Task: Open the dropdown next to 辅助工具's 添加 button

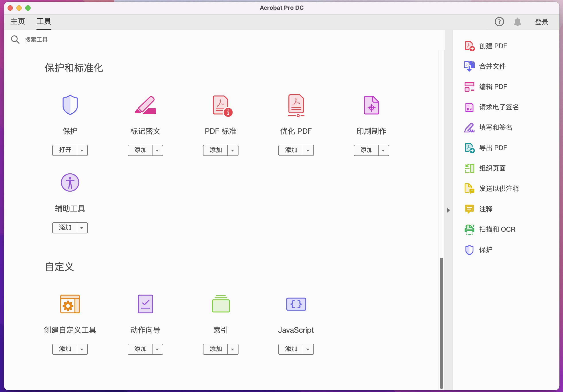Action: pyautogui.click(x=82, y=228)
